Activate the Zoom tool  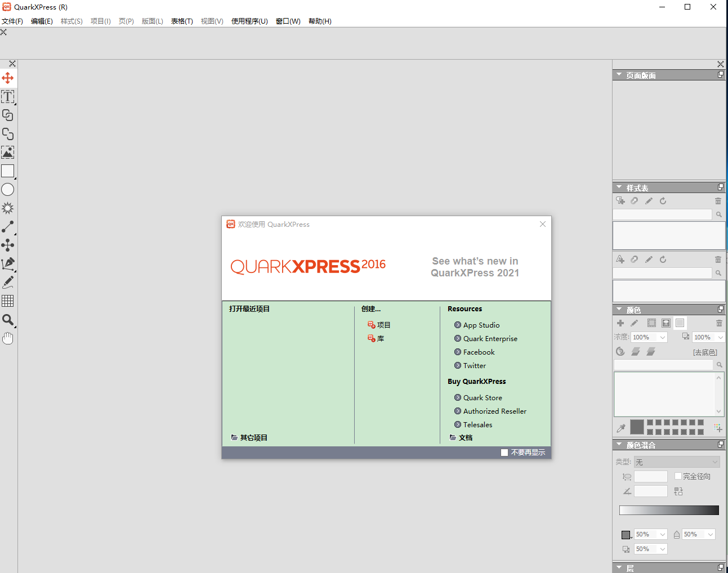(8, 320)
